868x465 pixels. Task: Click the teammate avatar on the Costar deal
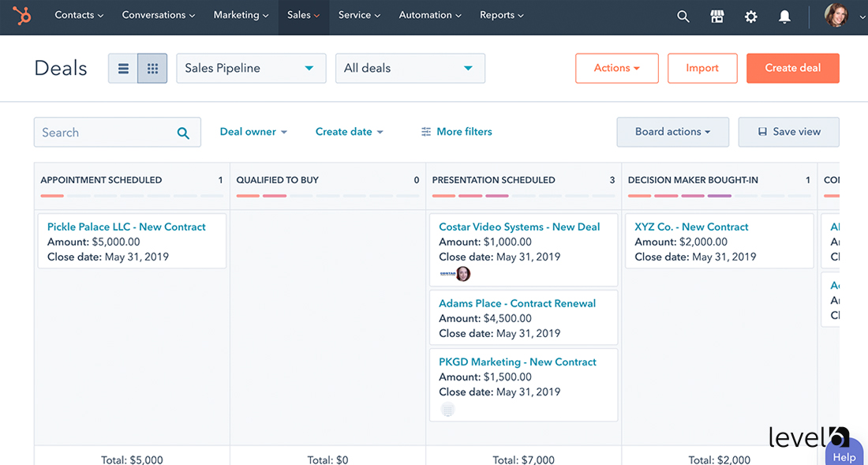point(463,274)
